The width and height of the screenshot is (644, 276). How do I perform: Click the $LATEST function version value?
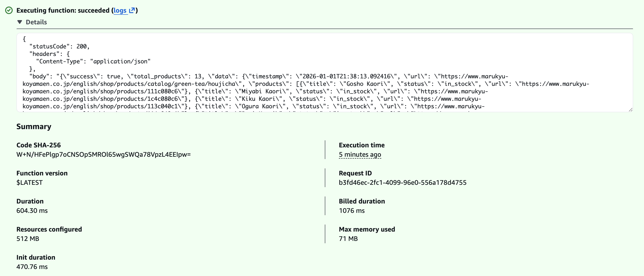[x=30, y=182]
